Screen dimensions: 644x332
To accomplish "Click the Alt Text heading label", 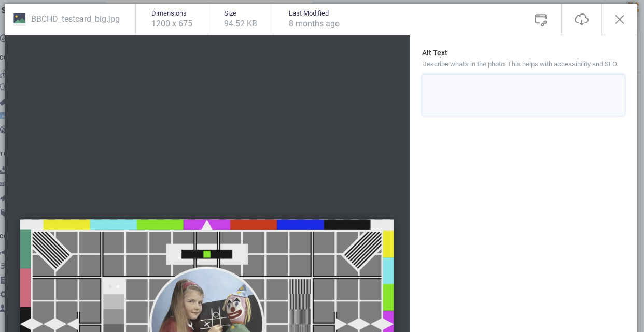I will [x=435, y=53].
